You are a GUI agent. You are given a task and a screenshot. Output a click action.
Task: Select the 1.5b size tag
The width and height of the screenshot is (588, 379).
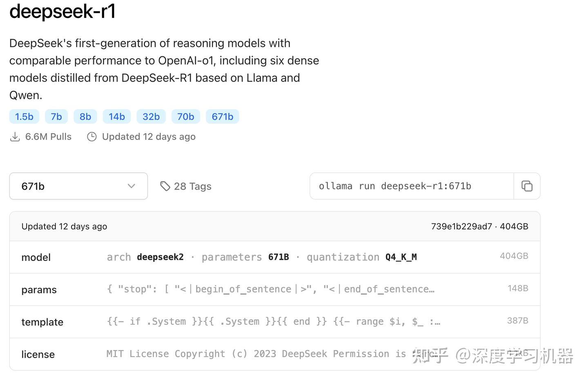(24, 116)
